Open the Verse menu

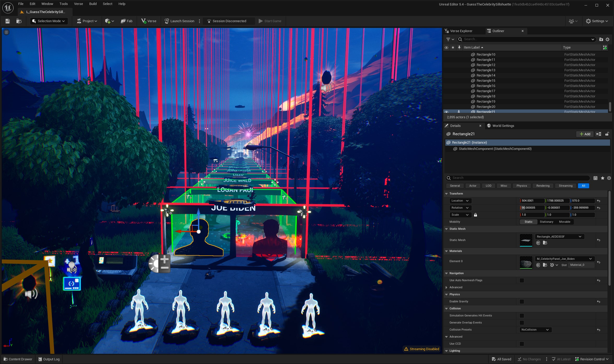tap(78, 4)
